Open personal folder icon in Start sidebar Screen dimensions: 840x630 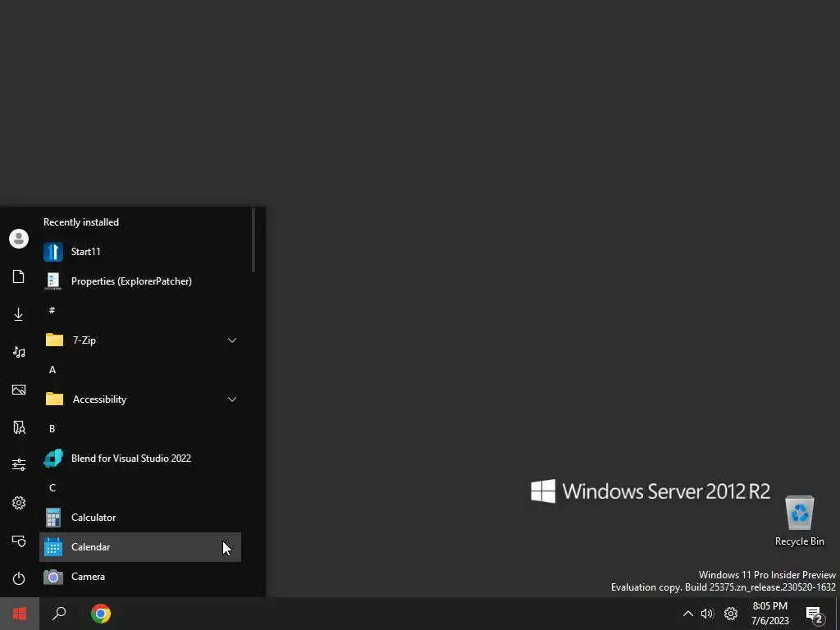pyautogui.click(x=19, y=427)
